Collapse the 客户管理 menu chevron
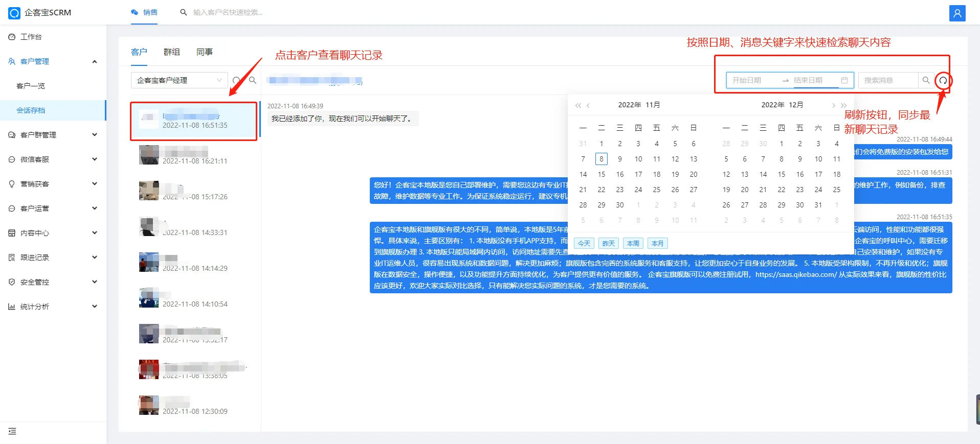980x444 pixels. [x=95, y=61]
